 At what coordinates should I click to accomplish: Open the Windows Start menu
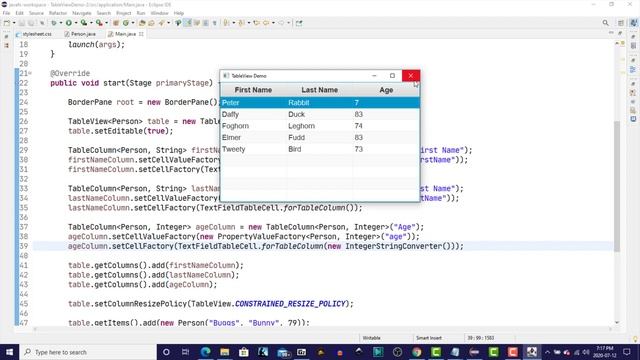(9, 352)
